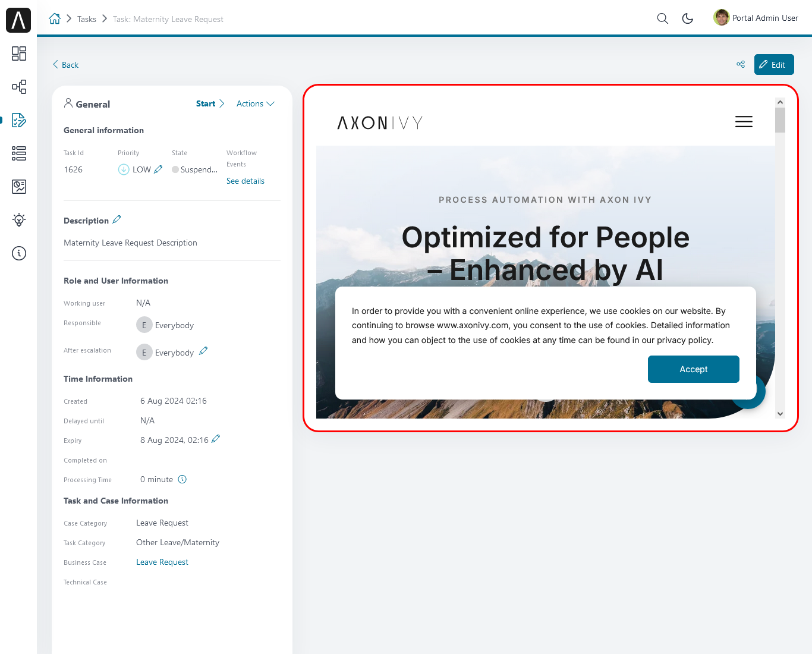Edit the LOW priority pencil icon

point(158,169)
